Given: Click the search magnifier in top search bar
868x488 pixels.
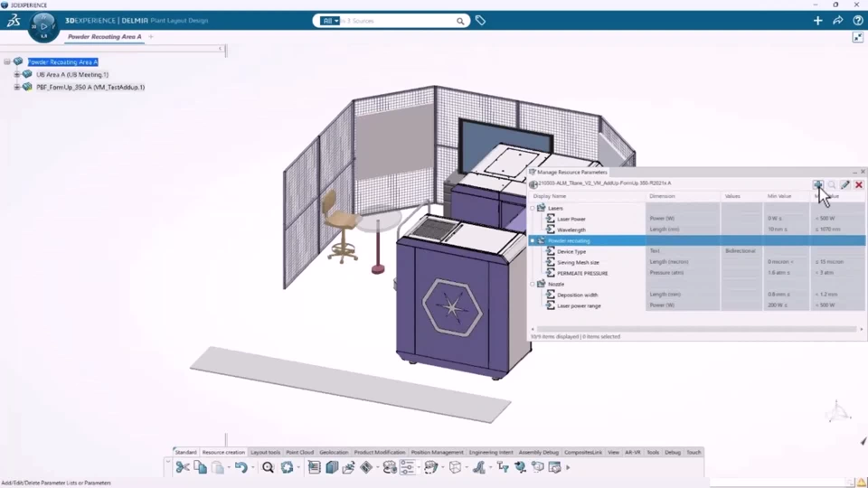Looking at the screenshot, I should (460, 21).
